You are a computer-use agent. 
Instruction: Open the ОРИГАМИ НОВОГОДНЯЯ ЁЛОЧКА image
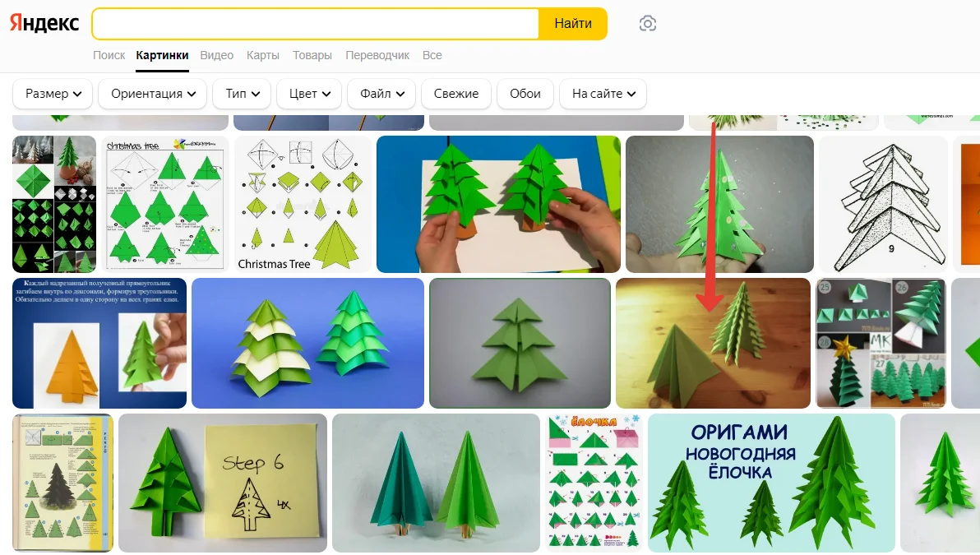pos(771,483)
